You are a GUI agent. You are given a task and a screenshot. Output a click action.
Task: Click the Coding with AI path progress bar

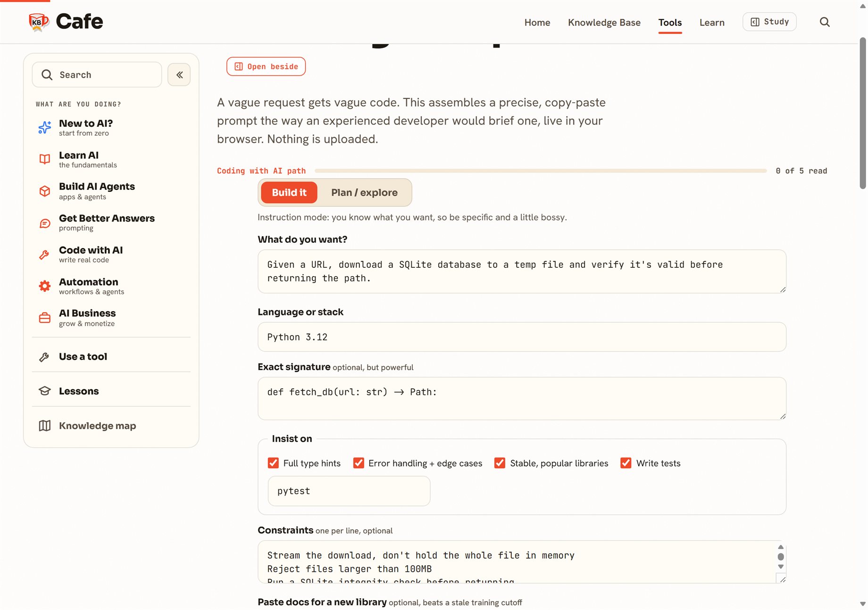(x=541, y=171)
